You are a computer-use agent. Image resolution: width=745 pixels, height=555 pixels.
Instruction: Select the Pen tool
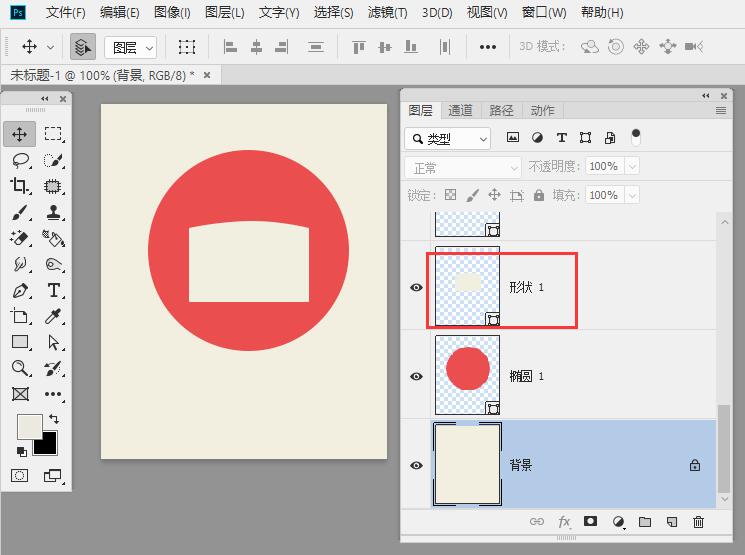tap(20, 291)
